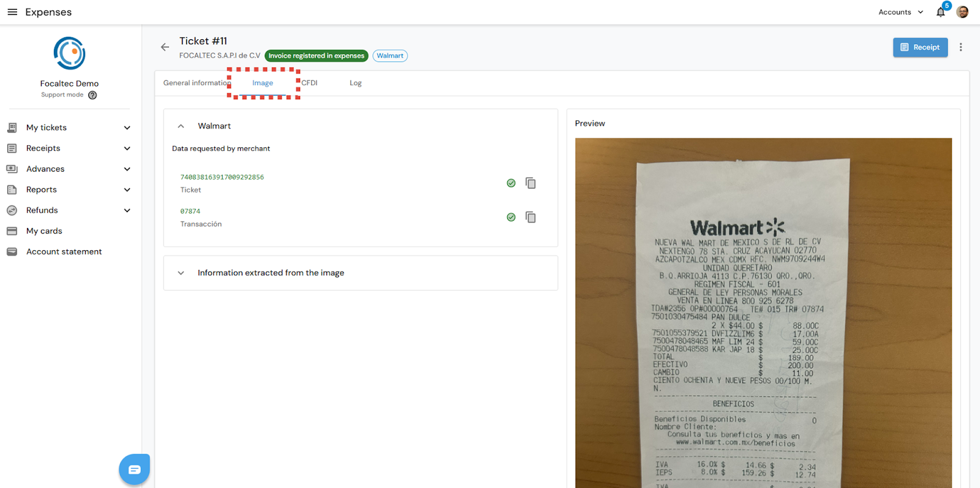
Task: Click the Receipt button
Action: 920,47
